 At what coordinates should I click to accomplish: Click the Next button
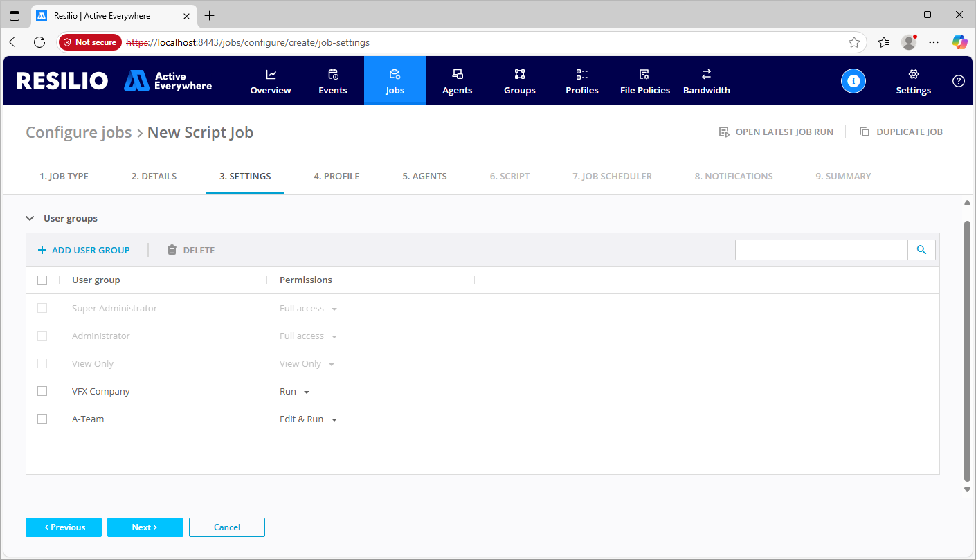[x=145, y=527]
